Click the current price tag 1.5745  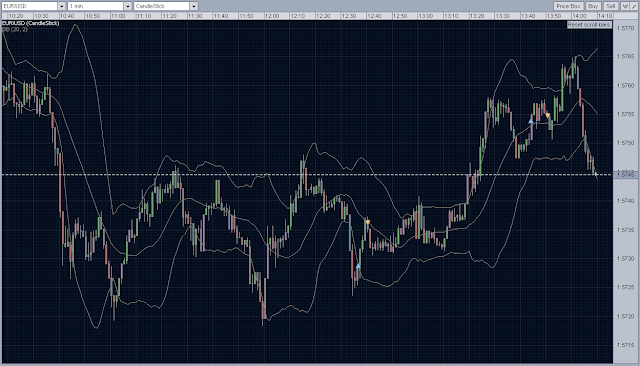[x=625, y=175]
